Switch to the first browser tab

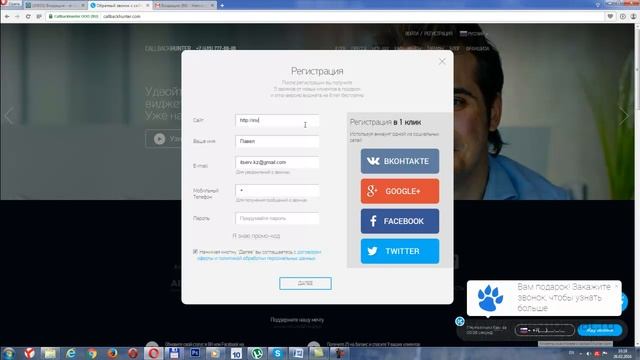[55, 5]
